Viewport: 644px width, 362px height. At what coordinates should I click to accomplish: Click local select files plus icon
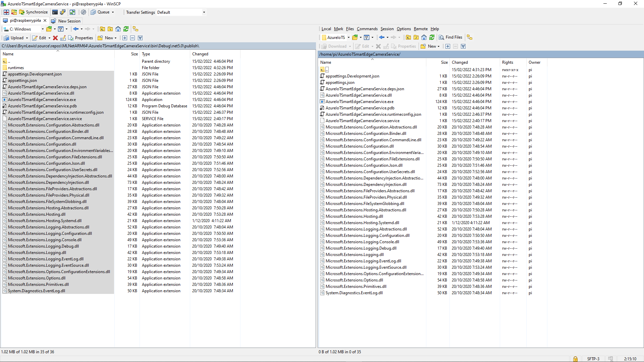pyautogui.click(x=125, y=38)
